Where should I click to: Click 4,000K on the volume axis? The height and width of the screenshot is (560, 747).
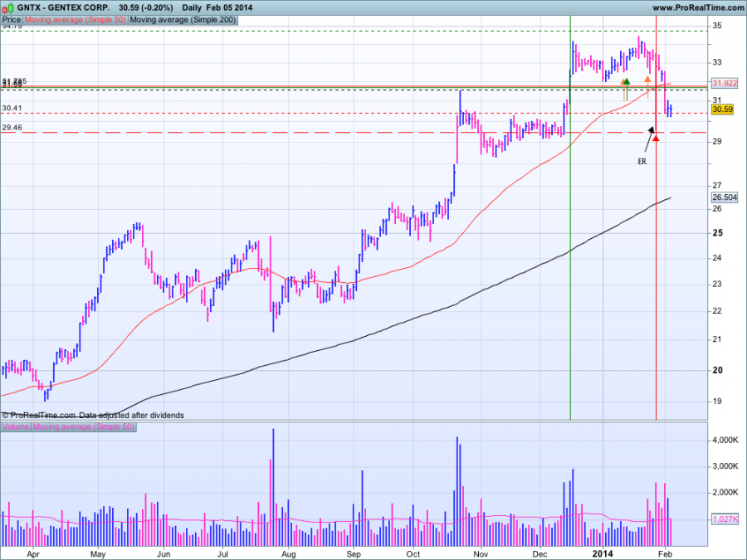click(x=725, y=440)
